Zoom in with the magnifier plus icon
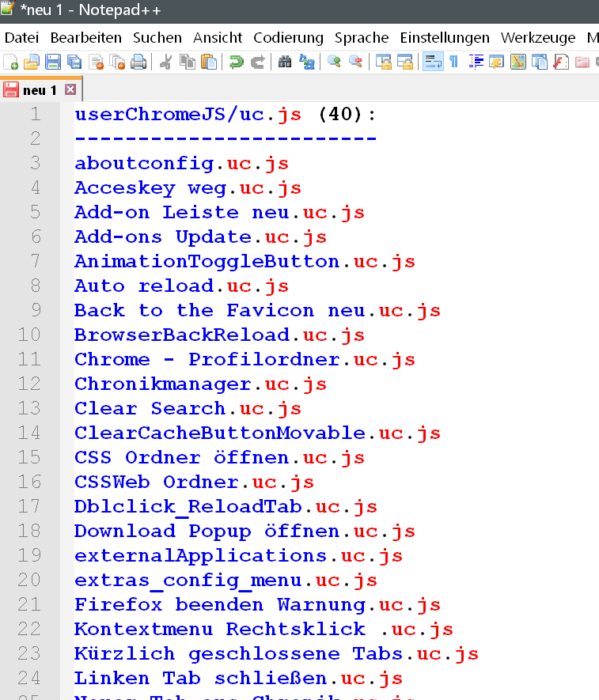 tap(334, 62)
